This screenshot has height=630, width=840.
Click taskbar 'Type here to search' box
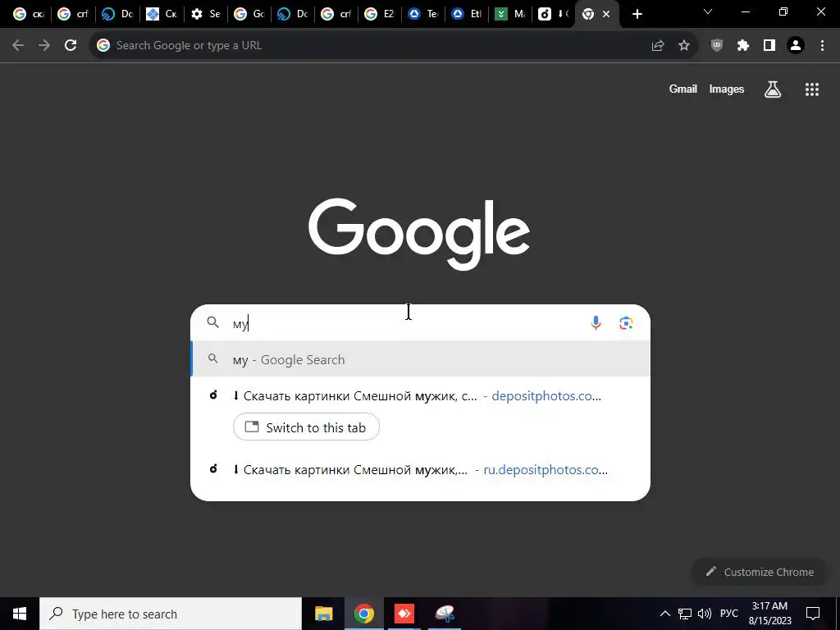click(171, 614)
